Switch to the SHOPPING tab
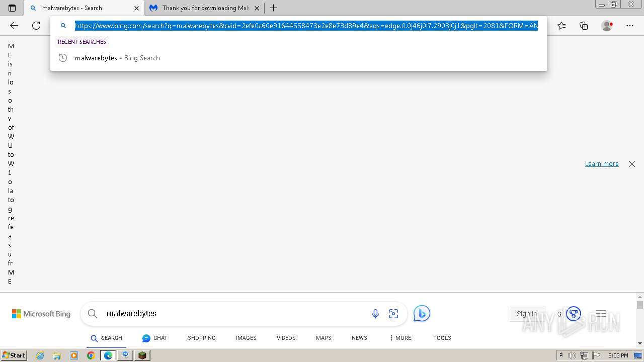 pos(202,338)
